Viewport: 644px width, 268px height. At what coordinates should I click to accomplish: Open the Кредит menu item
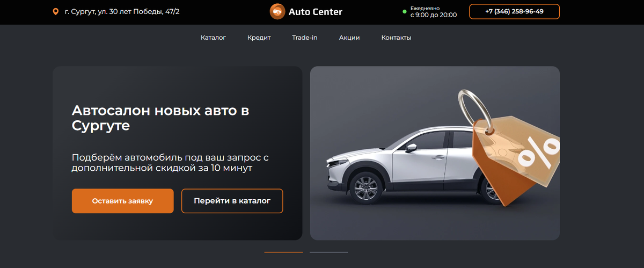coord(259,38)
